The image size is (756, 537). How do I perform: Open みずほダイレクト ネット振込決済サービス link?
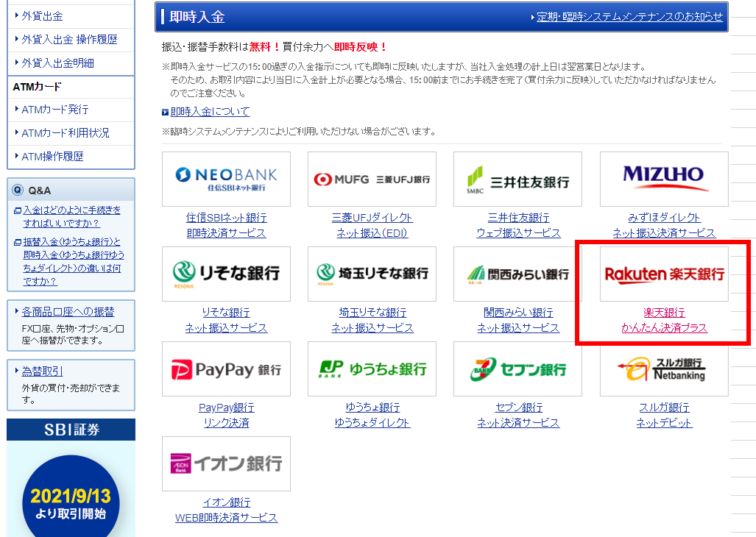pos(664,225)
